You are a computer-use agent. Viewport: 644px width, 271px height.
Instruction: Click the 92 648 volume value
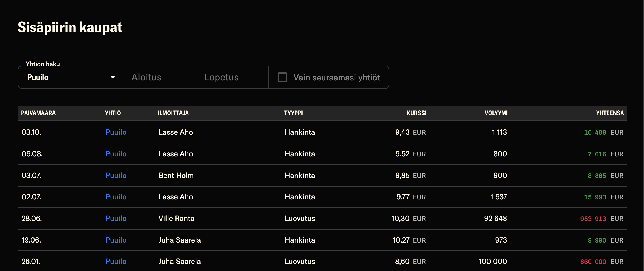pyautogui.click(x=495, y=219)
